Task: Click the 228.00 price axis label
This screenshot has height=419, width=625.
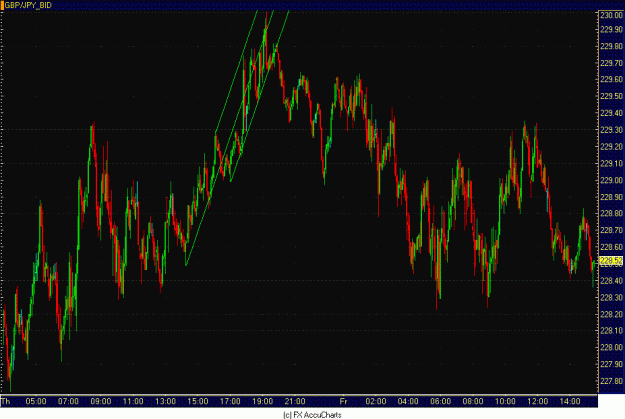Action: tap(611, 347)
